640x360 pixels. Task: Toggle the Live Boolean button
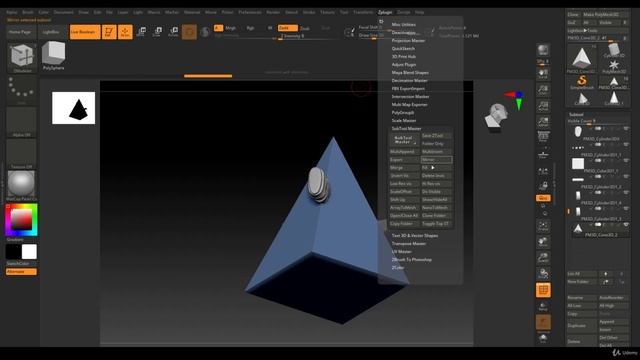[85, 32]
